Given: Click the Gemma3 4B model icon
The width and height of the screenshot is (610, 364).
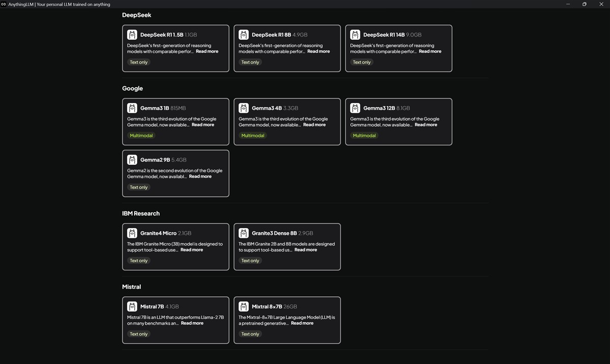Looking at the screenshot, I should click(243, 108).
